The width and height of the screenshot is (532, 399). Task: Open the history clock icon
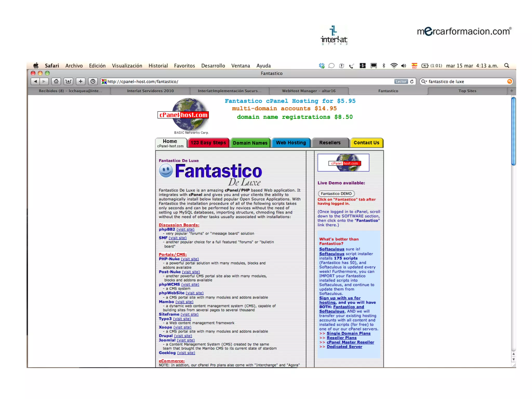point(93,82)
